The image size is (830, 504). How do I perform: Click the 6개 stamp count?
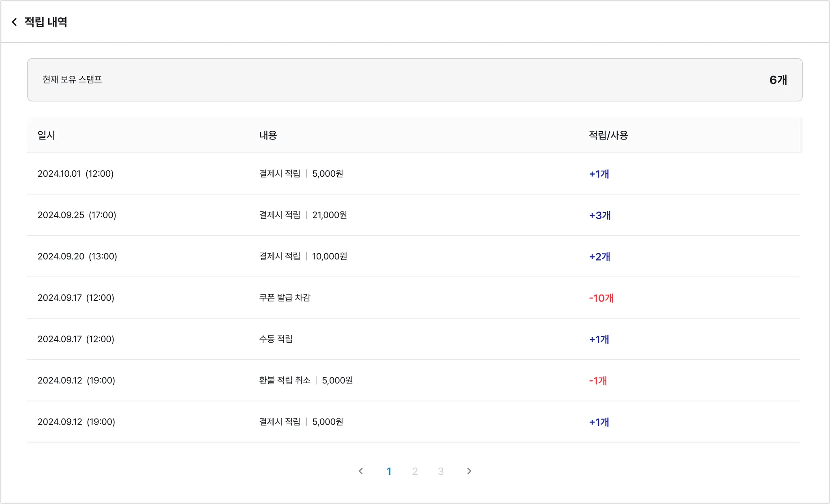click(x=778, y=80)
